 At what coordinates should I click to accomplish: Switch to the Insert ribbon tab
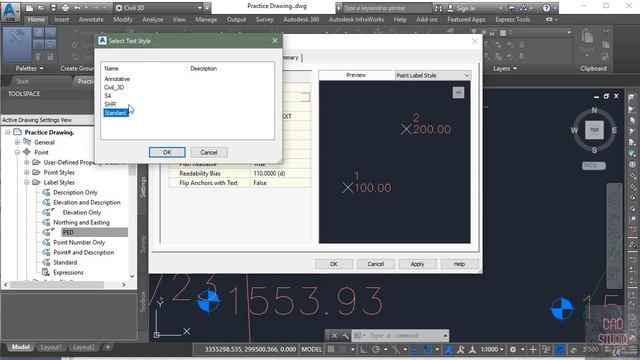[61, 19]
